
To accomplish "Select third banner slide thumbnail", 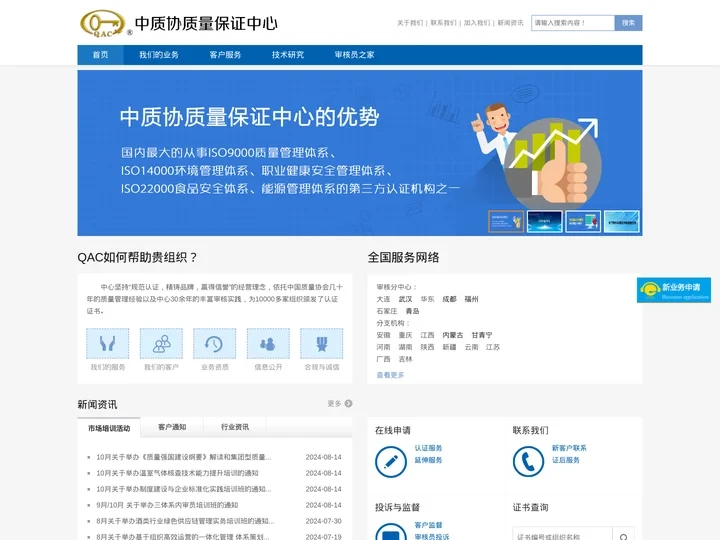I will coord(583,221).
